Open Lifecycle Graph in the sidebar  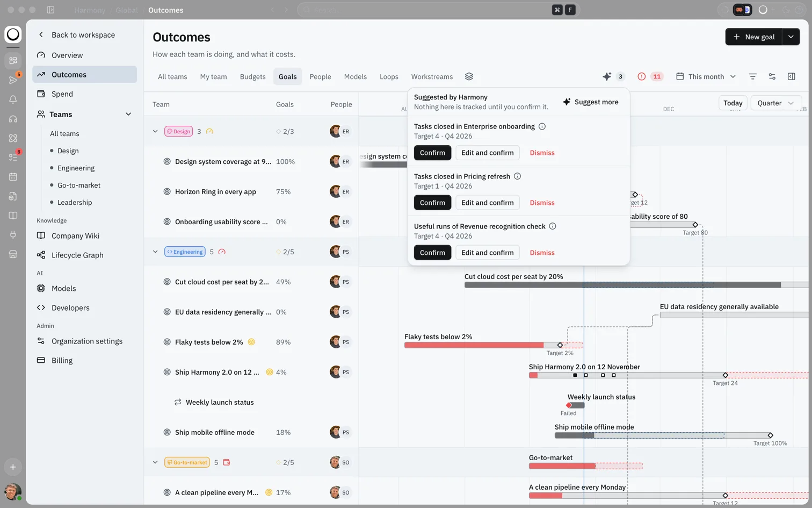click(84, 255)
